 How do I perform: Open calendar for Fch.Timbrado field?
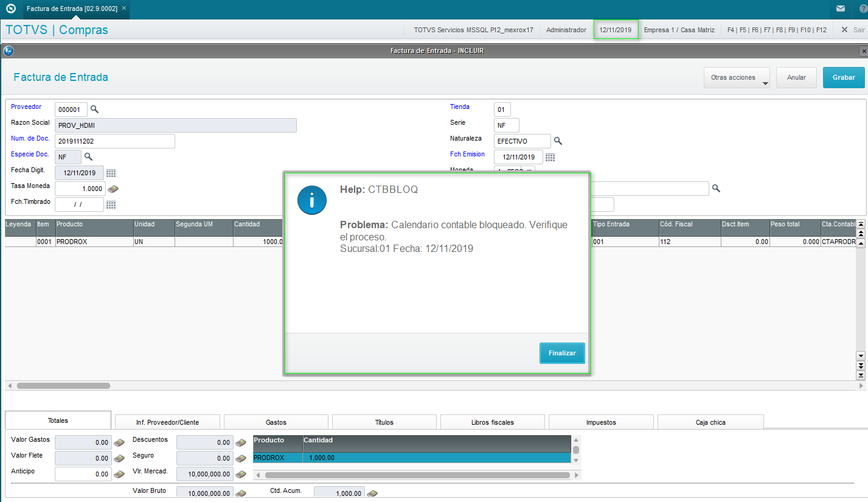click(111, 204)
